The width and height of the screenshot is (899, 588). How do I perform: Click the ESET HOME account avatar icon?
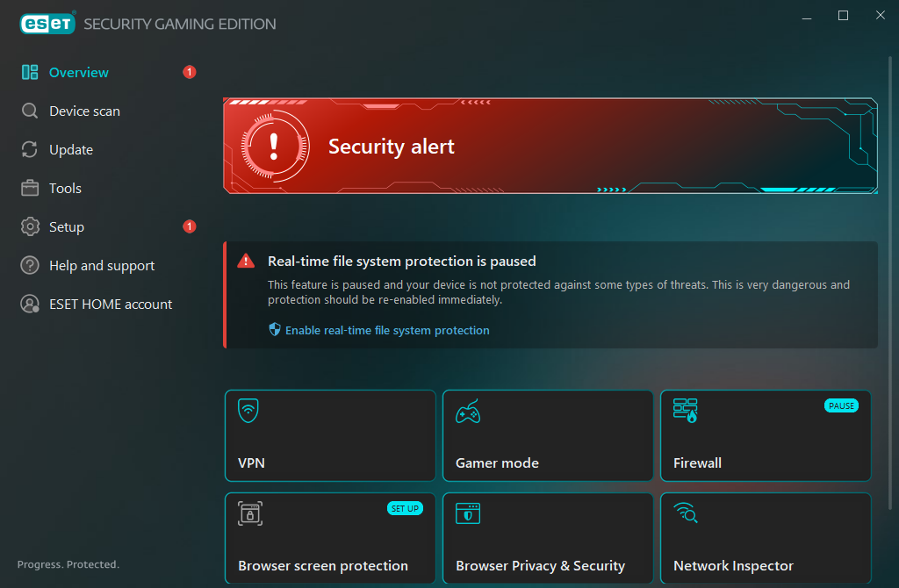(30, 304)
